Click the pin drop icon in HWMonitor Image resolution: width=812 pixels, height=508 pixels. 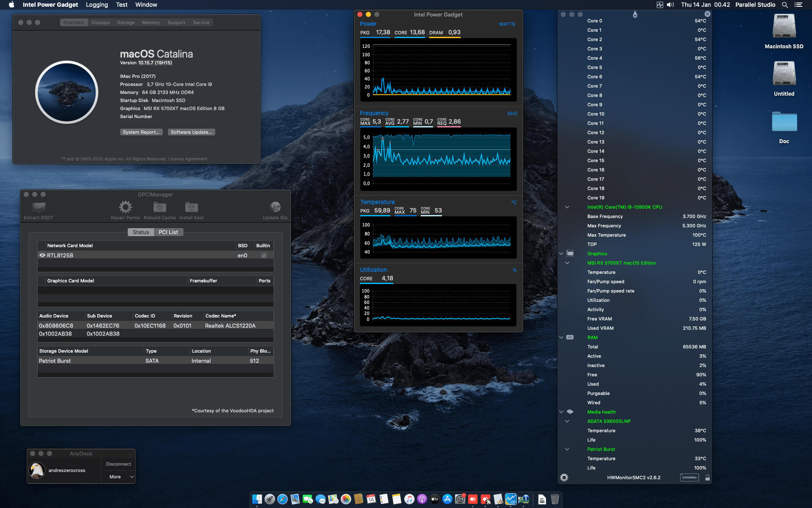tap(635, 14)
